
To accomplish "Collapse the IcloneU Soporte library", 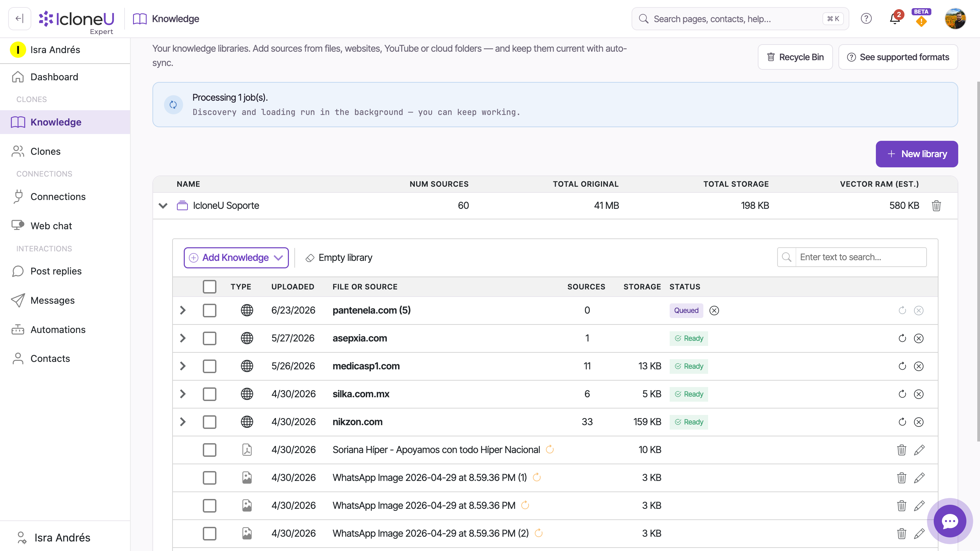I will [163, 206].
